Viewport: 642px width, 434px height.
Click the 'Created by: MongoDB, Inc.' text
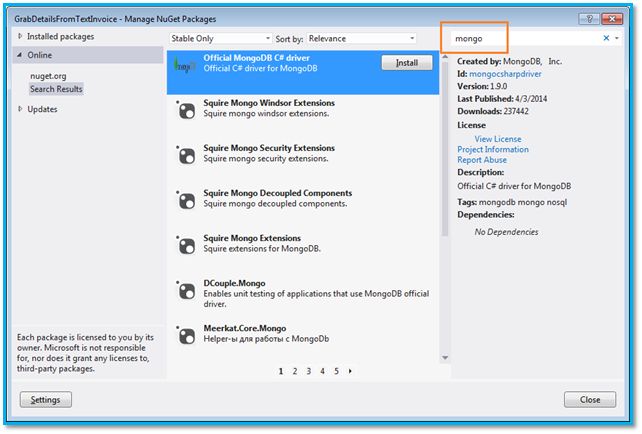point(509,61)
